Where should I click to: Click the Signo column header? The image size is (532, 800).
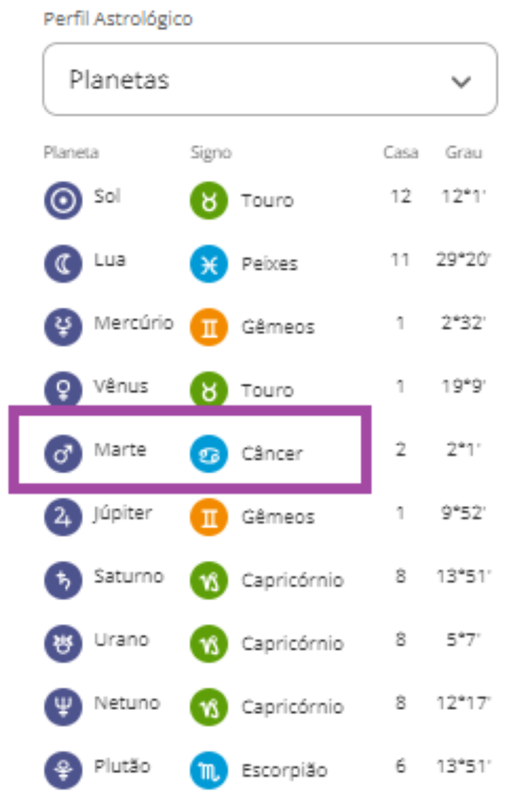coord(210,153)
